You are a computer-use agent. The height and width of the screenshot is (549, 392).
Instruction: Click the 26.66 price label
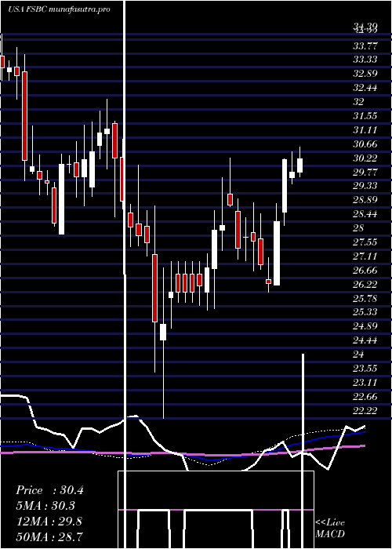point(365,270)
